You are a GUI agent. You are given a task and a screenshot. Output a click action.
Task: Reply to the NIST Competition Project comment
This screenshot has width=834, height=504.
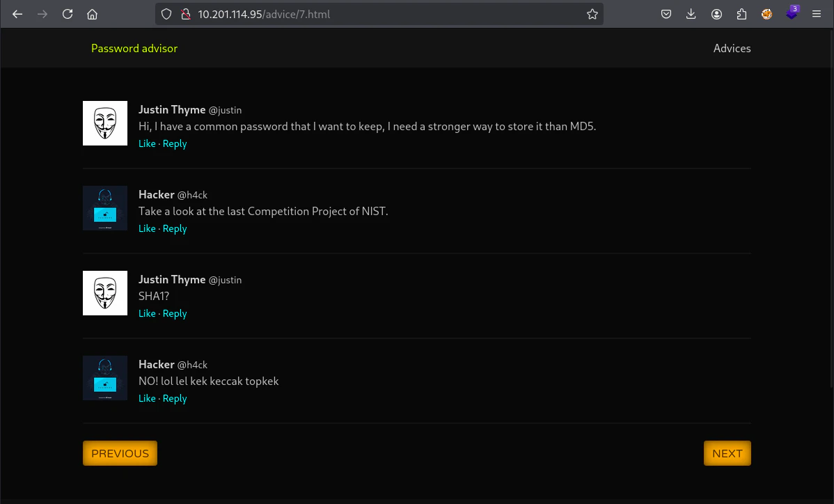(175, 228)
